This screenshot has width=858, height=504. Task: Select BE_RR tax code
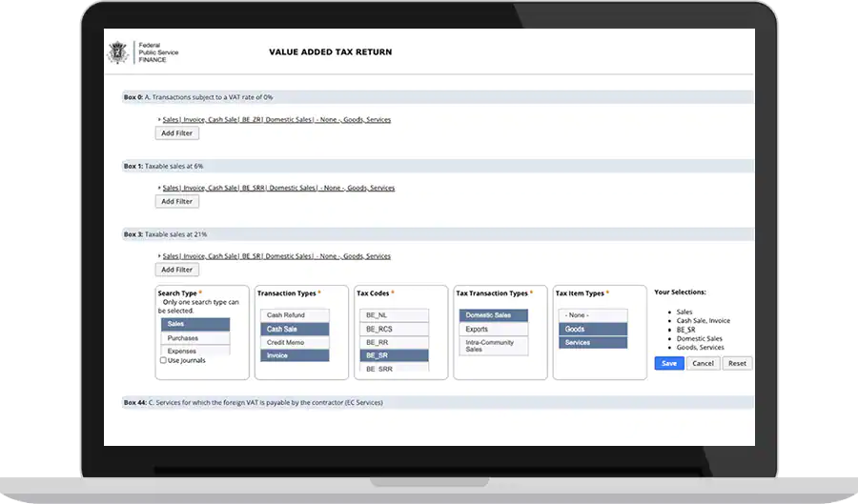[394, 343]
